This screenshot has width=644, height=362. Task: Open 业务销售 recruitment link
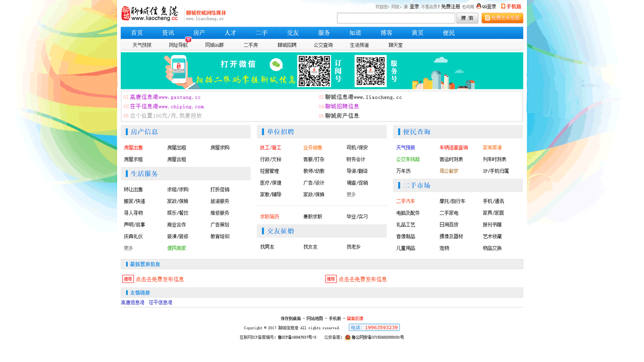point(313,147)
